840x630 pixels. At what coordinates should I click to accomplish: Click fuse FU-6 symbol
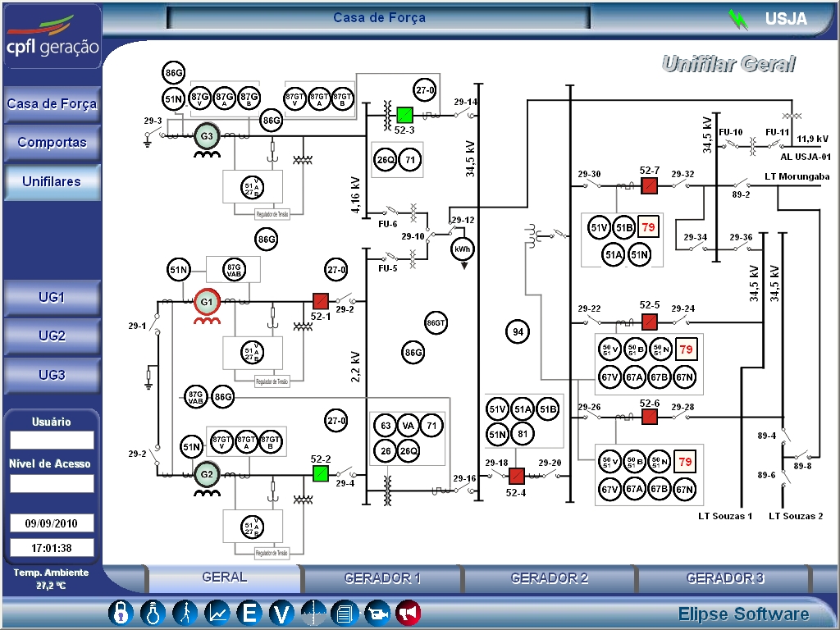point(391,210)
